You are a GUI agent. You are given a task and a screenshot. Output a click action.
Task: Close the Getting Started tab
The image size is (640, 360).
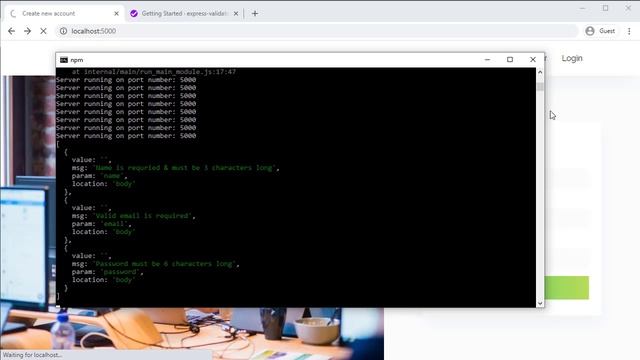coord(236,13)
